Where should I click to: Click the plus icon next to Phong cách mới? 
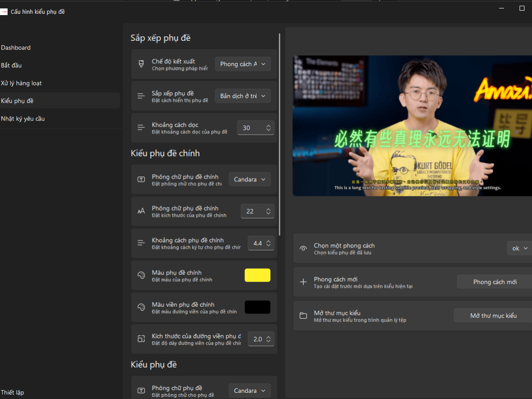(303, 282)
